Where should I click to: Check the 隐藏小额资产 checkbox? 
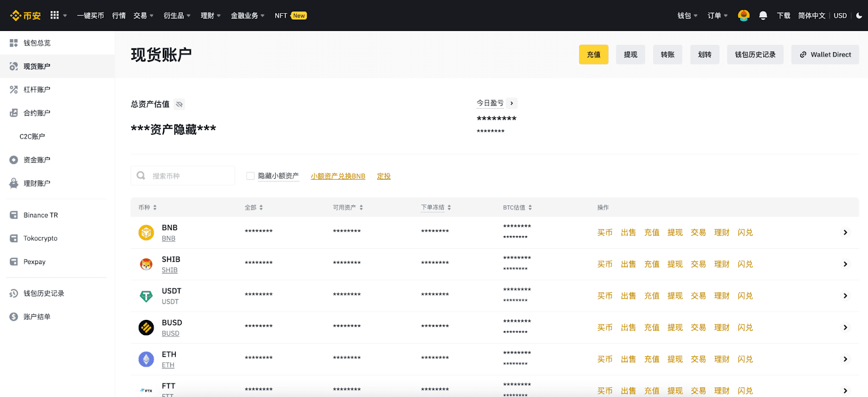pos(251,176)
